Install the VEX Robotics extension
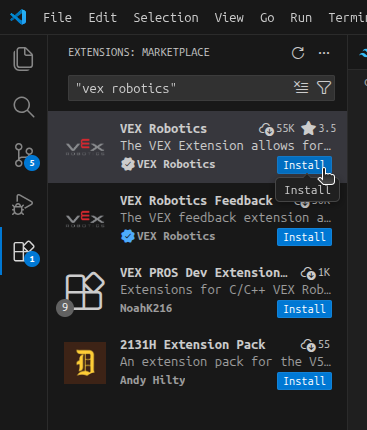Image resolution: width=367 pixels, height=430 pixels. click(304, 165)
